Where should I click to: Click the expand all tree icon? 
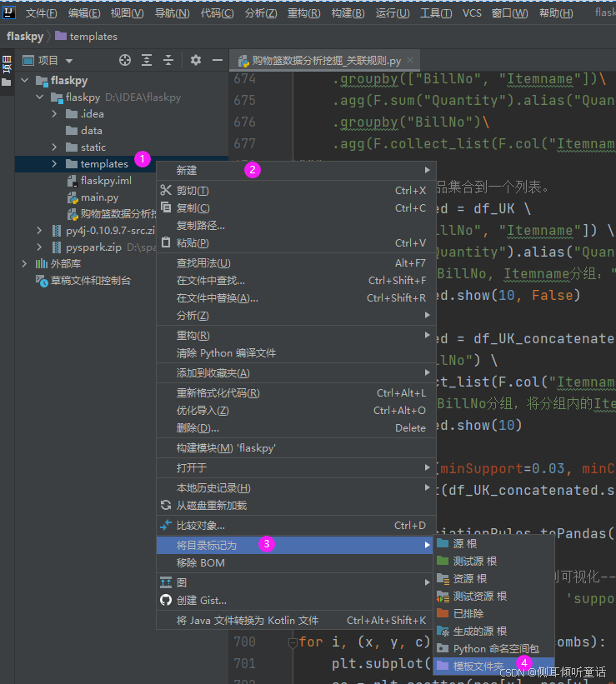point(147,60)
